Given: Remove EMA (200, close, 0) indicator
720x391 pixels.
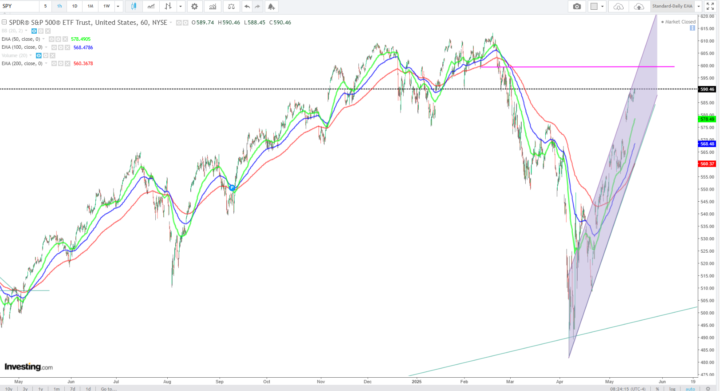Looking at the screenshot, I should pyautogui.click(x=67, y=63).
